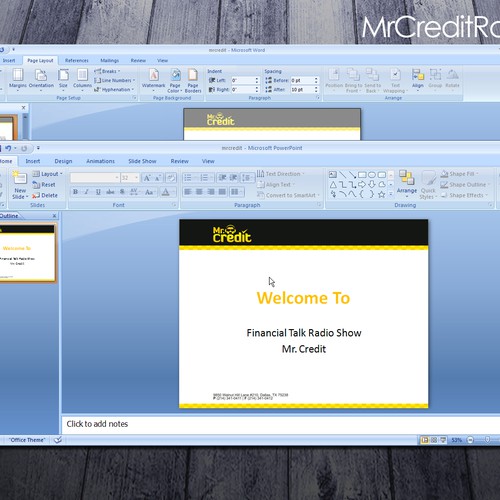Open the Slide Show tab in PowerPoint
Viewport: 500px width, 500px height.
click(x=142, y=161)
